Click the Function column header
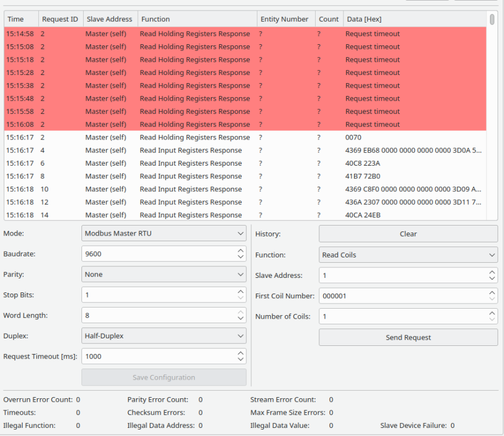504x436 pixels. 196,19
